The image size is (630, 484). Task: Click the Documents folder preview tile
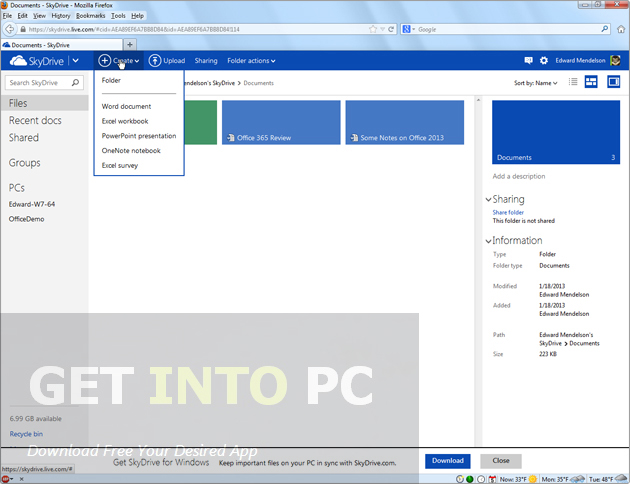[x=556, y=132]
